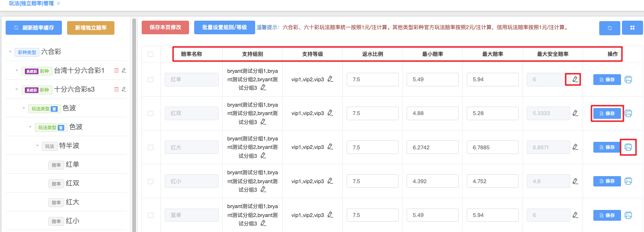Select the checkbox for the 红大 row

tap(151, 147)
